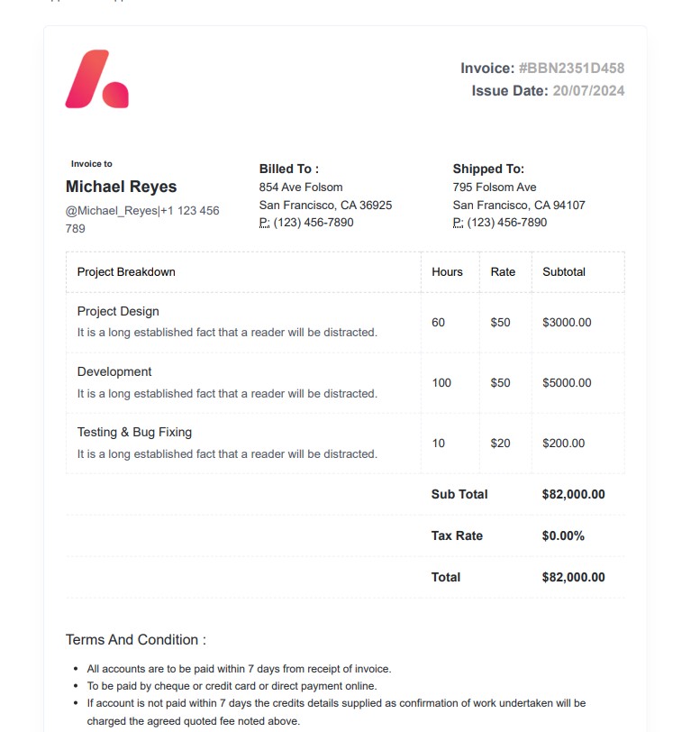Viewport: 700px width, 732px height.
Task: Select the Development row title
Action: click(x=114, y=372)
